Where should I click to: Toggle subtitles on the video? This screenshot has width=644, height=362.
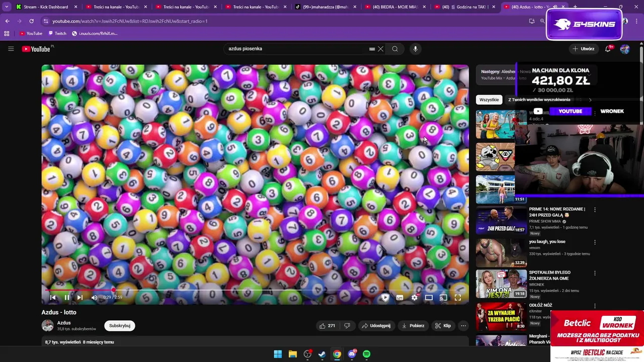[399, 298]
